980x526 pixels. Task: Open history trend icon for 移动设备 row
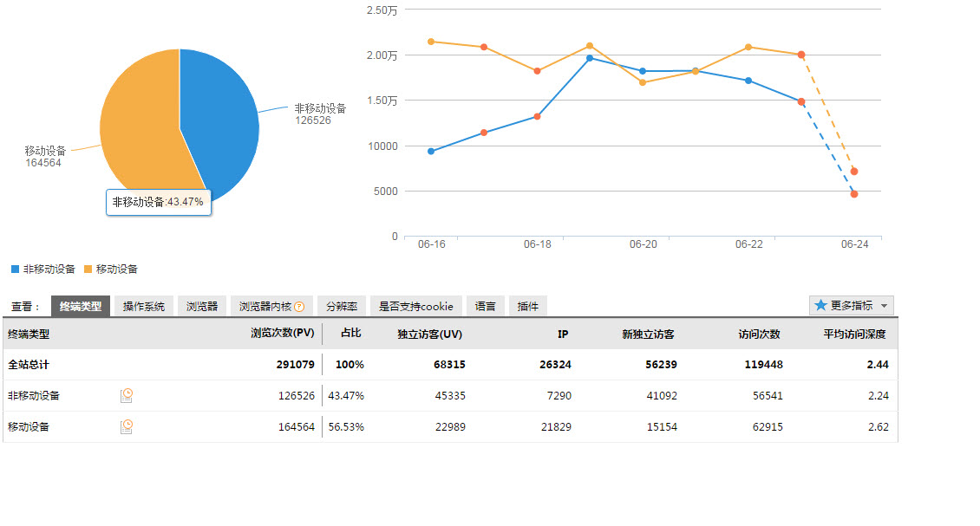pos(127,426)
